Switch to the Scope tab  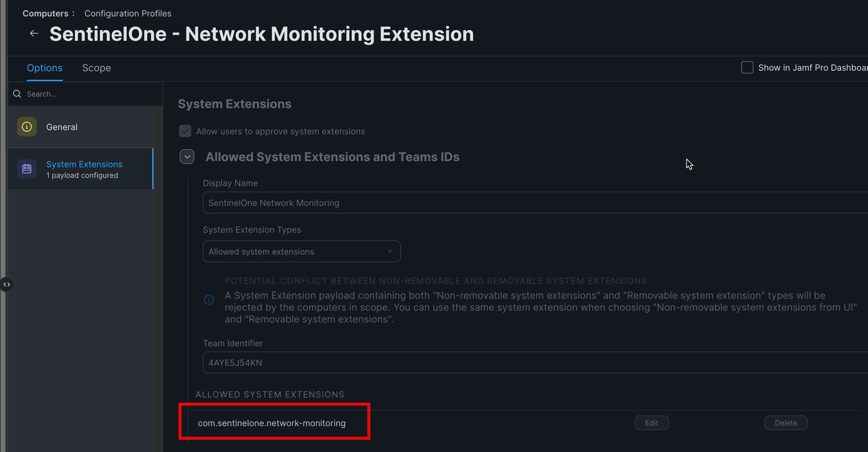click(96, 68)
